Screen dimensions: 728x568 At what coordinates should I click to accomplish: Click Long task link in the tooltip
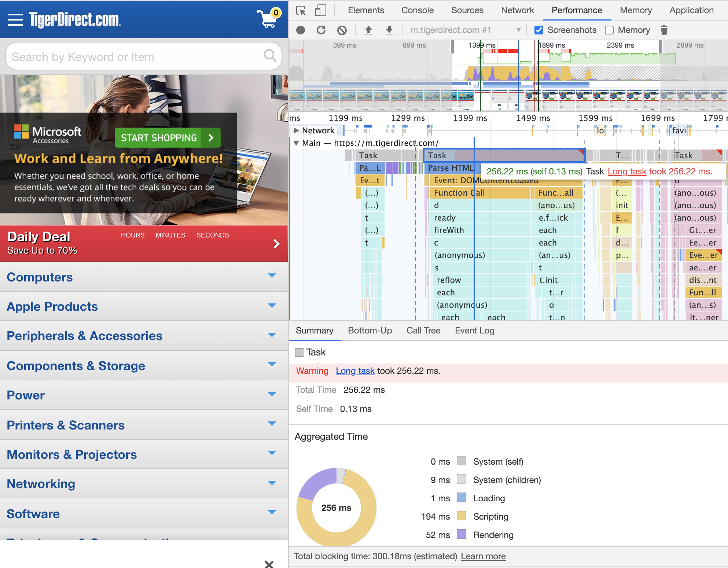click(627, 171)
